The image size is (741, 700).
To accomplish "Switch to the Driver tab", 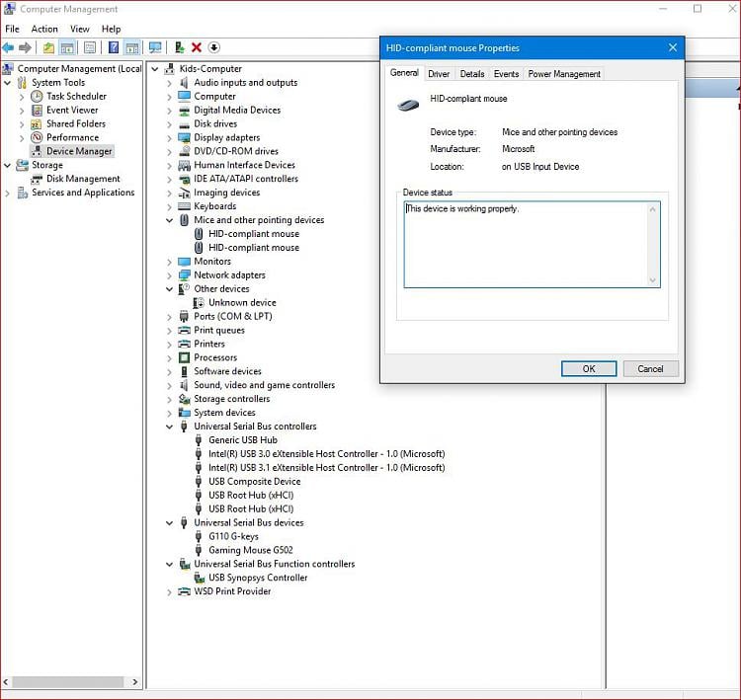I will click(439, 74).
